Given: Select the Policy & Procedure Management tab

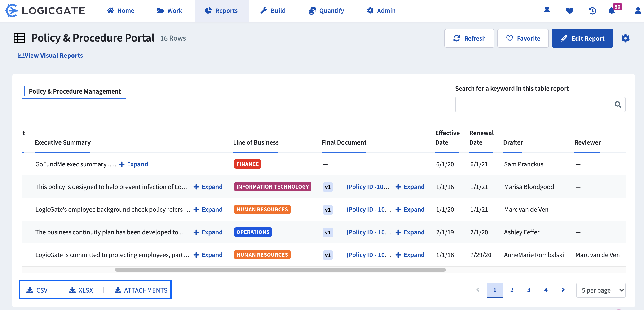Looking at the screenshot, I should pyautogui.click(x=74, y=91).
